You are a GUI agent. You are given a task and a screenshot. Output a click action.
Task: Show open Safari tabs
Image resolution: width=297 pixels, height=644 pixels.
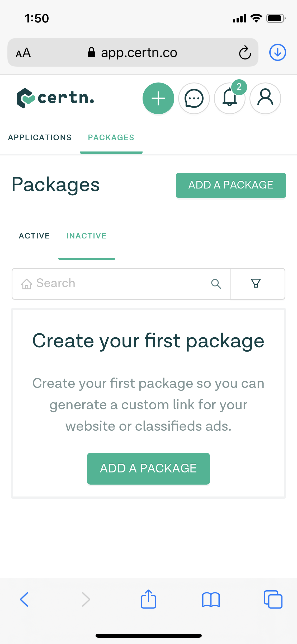click(273, 599)
